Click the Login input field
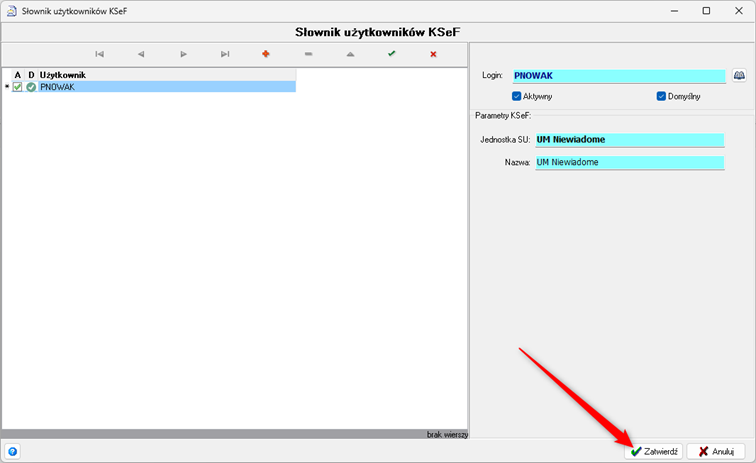Image resolution: width=756 pixels, height=463 pixels. (618, 76)
